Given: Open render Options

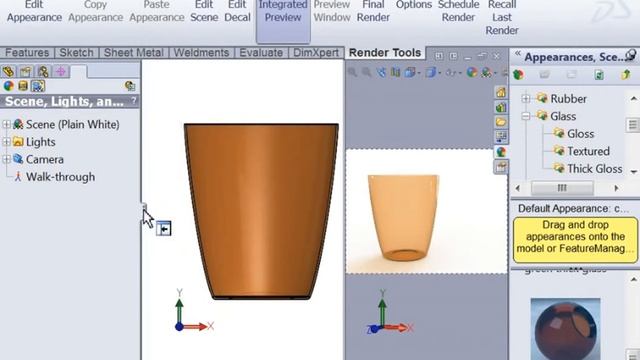Looking at the screenshot, I should [x=413, y=5].
